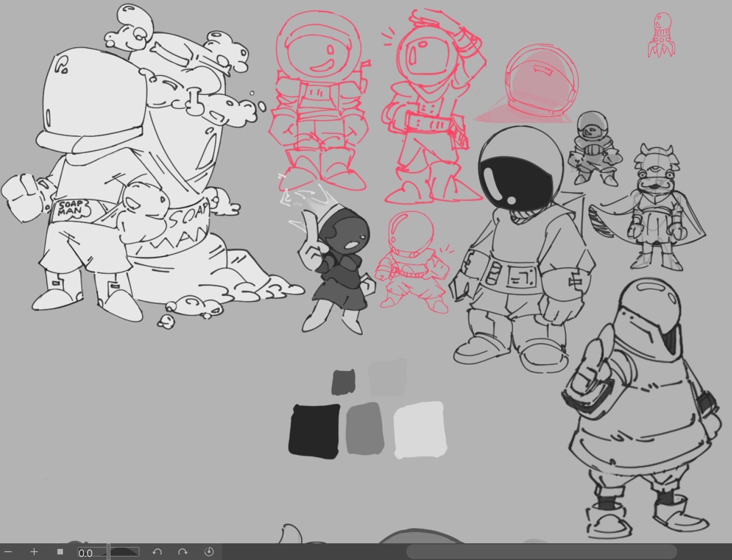The image size is (732, 560).
Task: Zoom in using the plus icon
Action: click(x=34, y=552)
